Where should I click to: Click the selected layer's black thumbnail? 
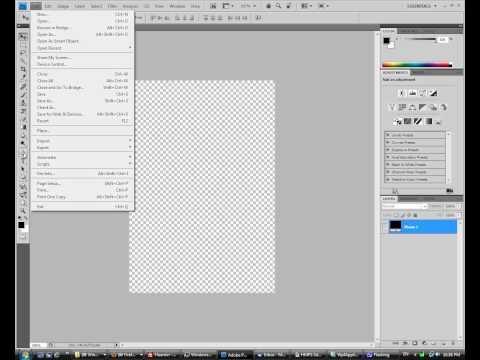[x=396, y=226]
